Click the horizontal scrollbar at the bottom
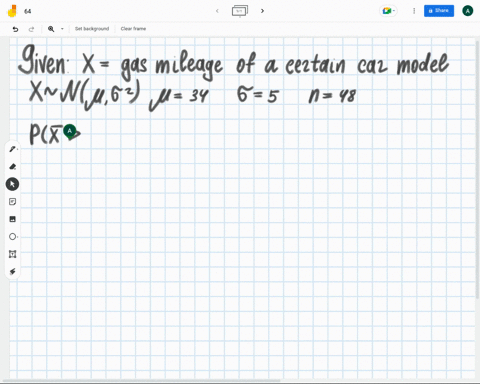 141,381
